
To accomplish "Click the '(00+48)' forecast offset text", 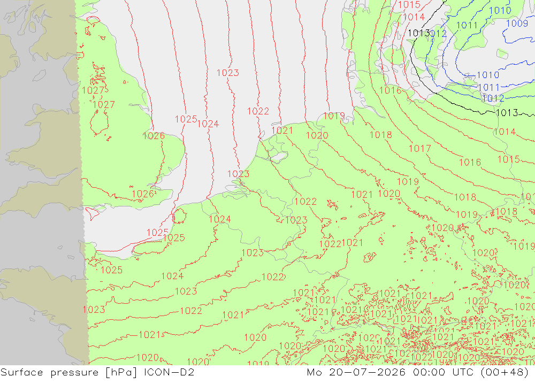I will coord(505,372).
